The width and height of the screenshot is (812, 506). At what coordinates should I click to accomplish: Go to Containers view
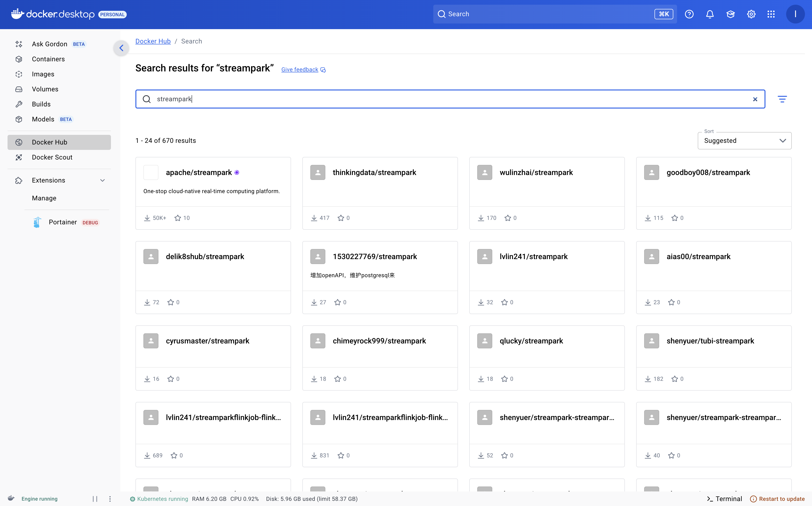(x=59, y=59)
